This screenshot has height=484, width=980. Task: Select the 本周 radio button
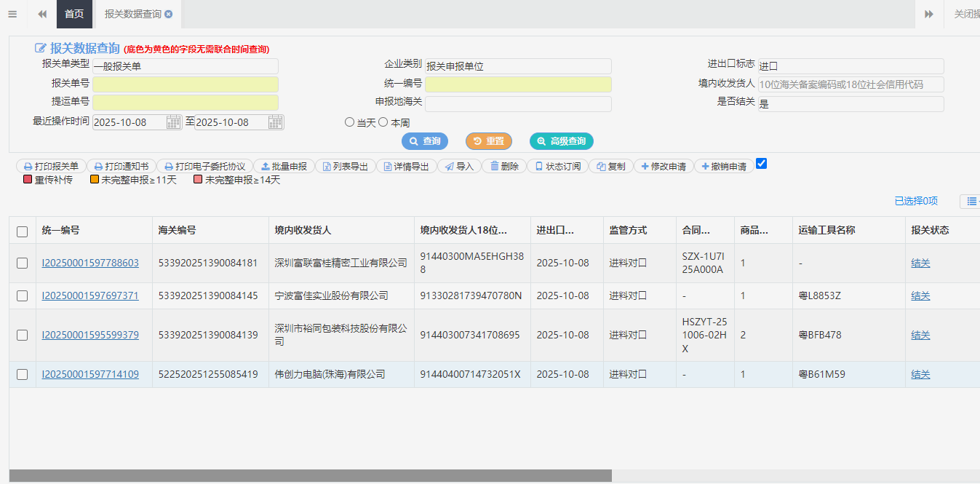[383, 122]
